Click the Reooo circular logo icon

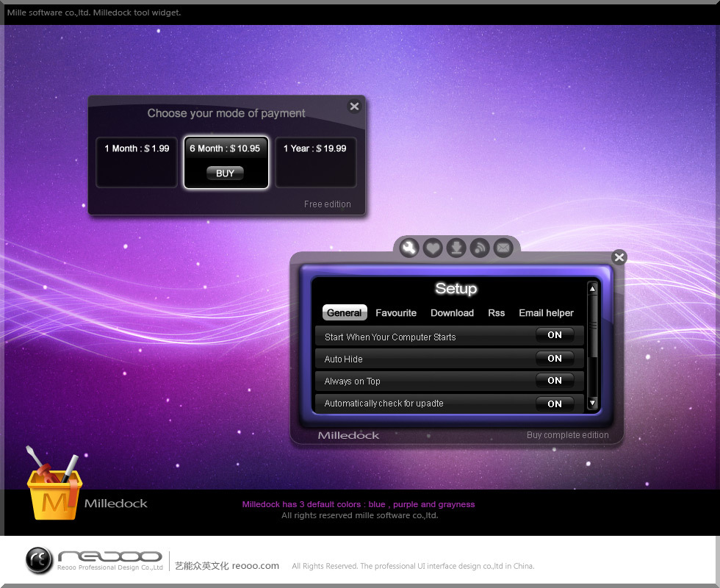(x=39, y=560)
